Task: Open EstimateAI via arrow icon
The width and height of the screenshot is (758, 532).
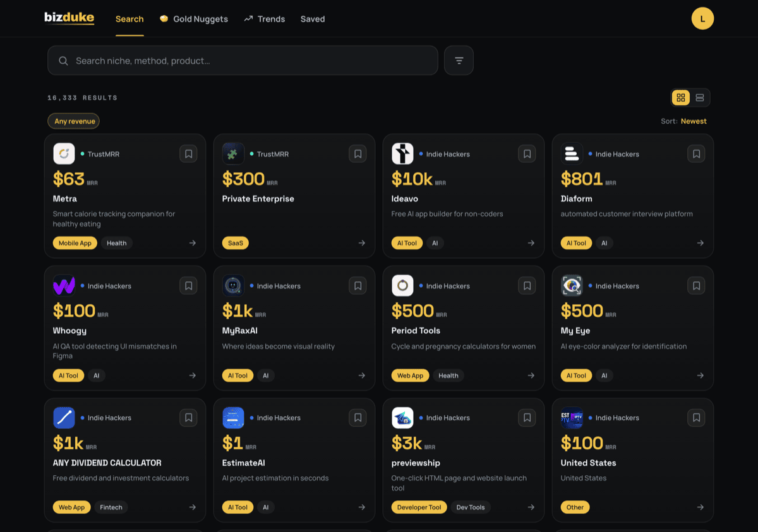Action: coord(362,507)
